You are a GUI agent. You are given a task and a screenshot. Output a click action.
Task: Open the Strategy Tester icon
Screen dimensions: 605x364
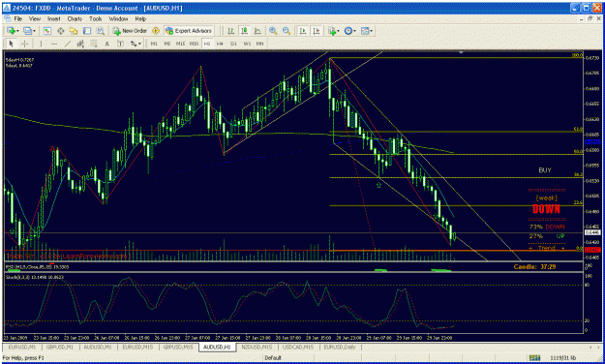[x=101, y=31]
